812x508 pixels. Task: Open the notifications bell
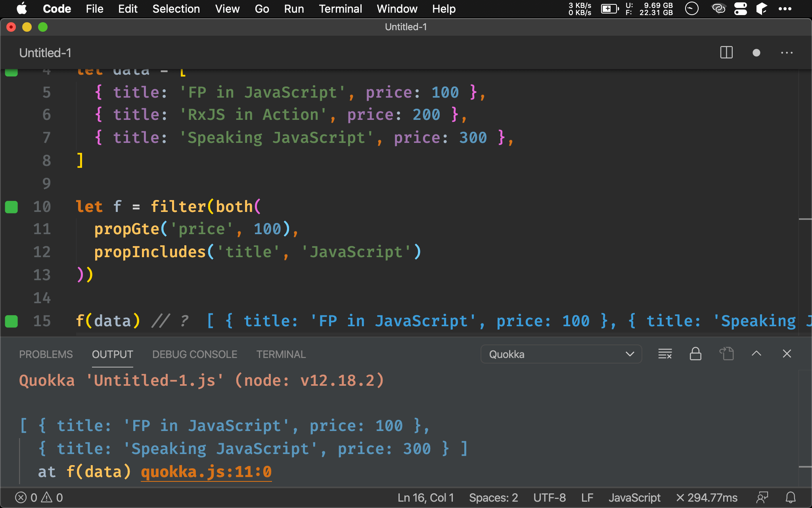point(791,498)
